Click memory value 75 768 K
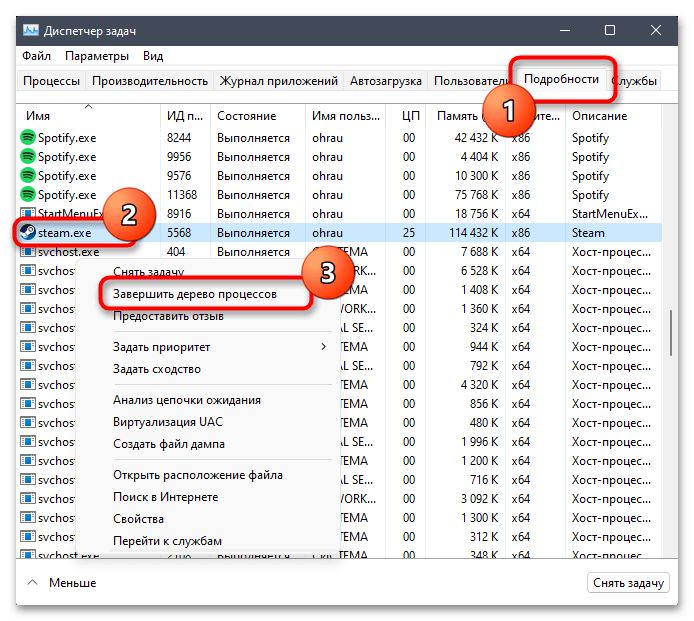This screenshot has width=694, height=621. click(x=476, y=195)
